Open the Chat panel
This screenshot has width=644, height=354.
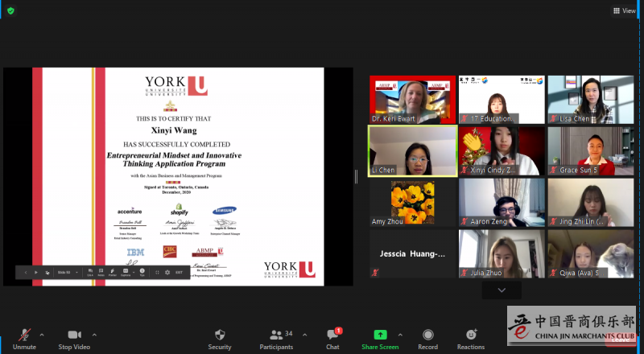click(x=332, y=337)
